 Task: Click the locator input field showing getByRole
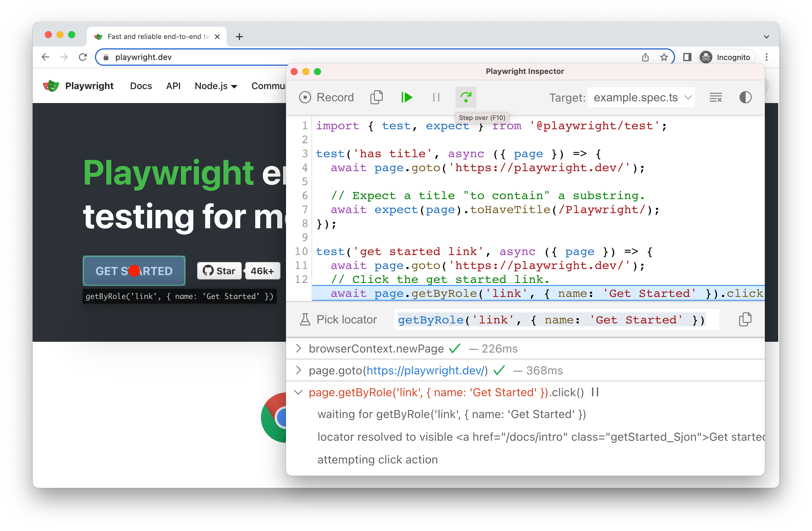pyautogui.click(x=557, y=320)
